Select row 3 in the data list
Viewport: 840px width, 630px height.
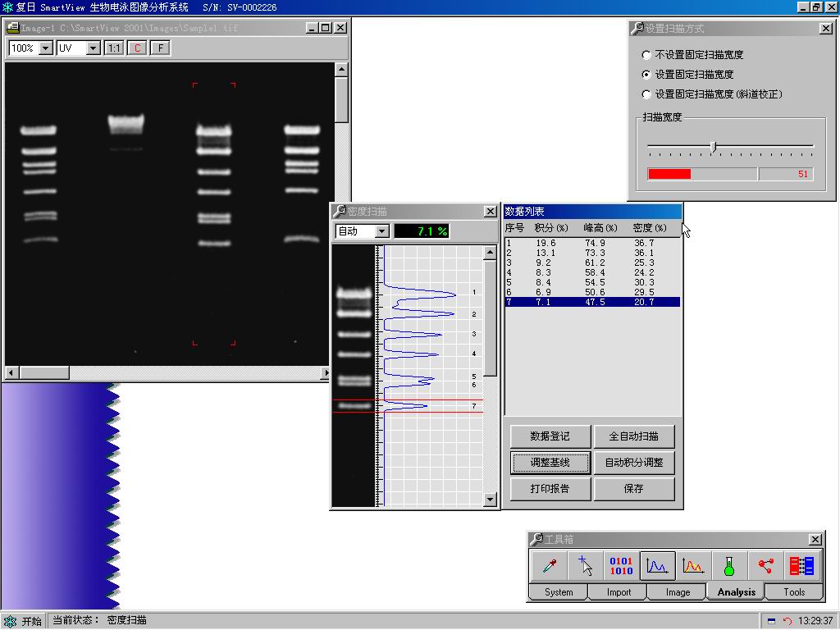click(591, 262)
